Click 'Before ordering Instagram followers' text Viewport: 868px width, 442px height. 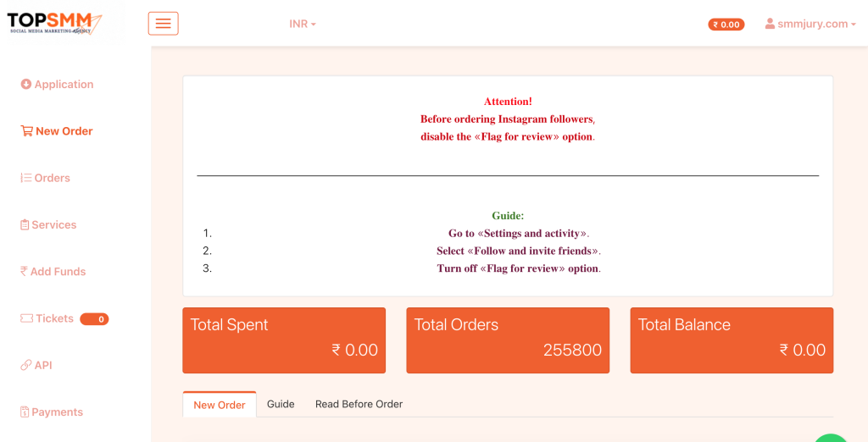point(508,119)
